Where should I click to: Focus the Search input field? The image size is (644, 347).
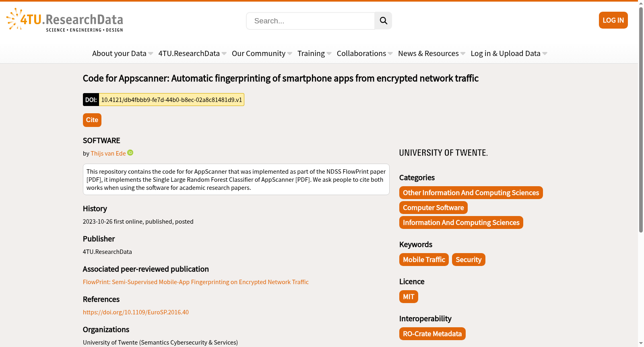(310, 21)
